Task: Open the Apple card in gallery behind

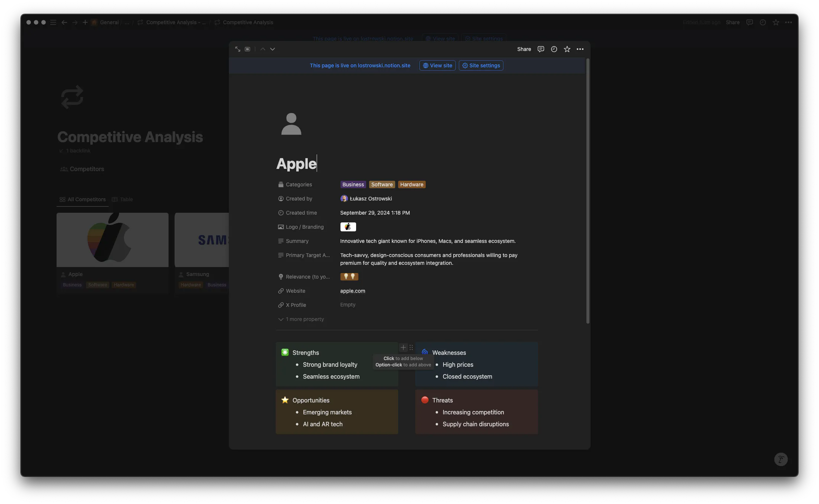Action: point(112,253)
